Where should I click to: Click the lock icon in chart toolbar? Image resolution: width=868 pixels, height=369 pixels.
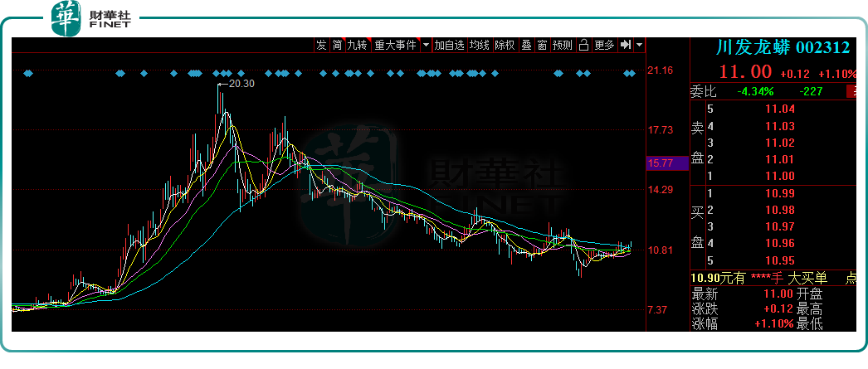(x=583, y=45)
